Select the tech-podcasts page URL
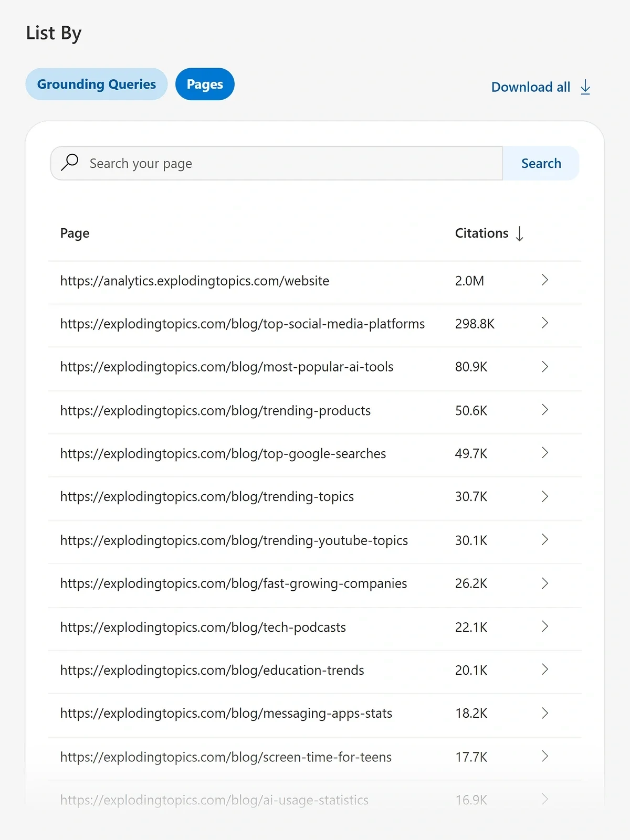This screenshot has height=840, width=630. pyautogui.click(x=203, y=628)
